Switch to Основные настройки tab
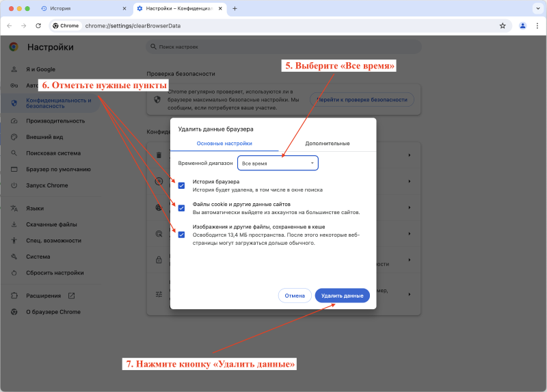 (x=224, y=144)
